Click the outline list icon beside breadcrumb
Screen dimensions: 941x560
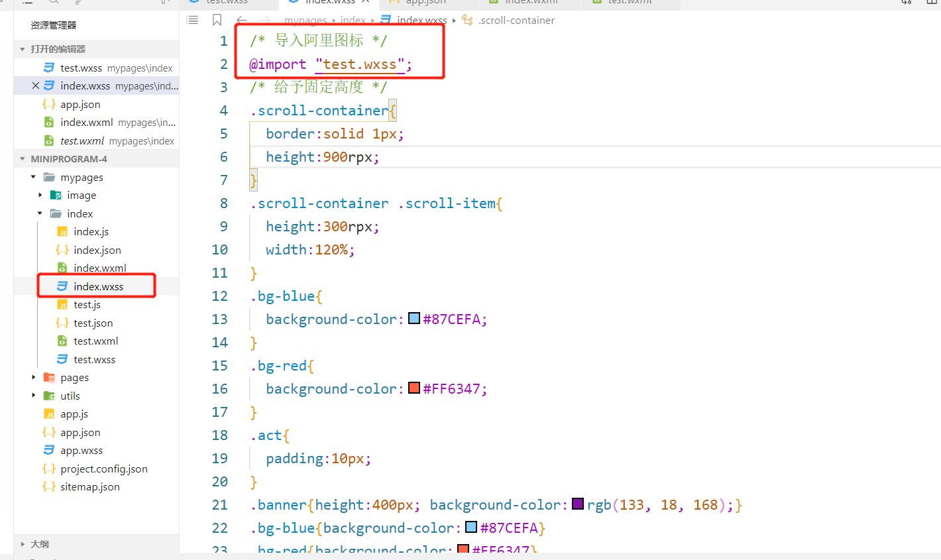click(193, 20)
